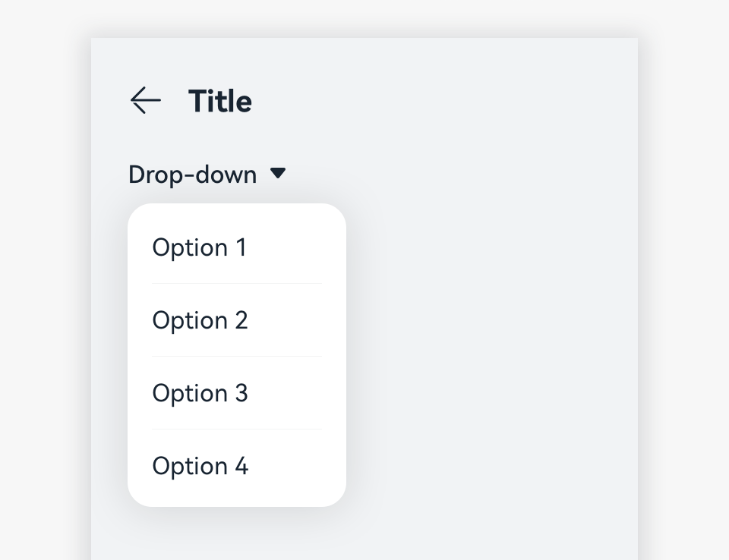Click the word Drop-down above the menu
Viewport: 729px width, 560px height.
(192, 175)
